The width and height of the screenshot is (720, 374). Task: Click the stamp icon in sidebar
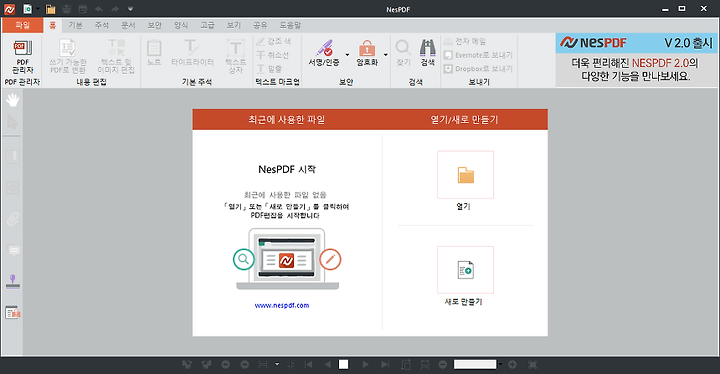(12, 282)
